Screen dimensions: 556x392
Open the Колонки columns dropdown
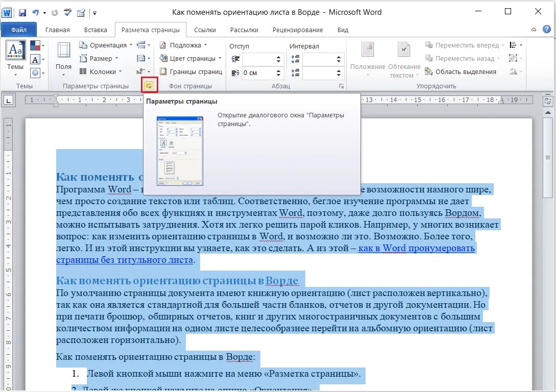tap(101, 71)
